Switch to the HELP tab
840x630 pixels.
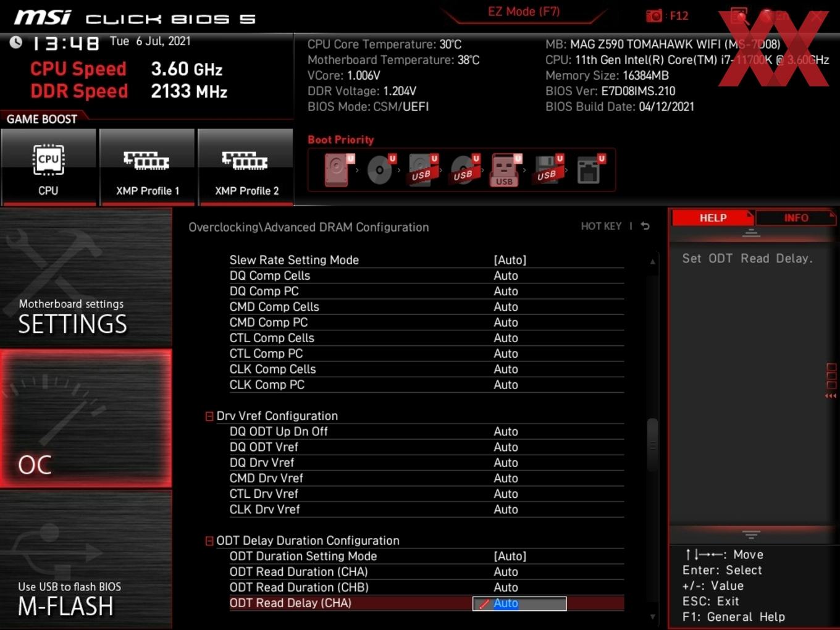click(713, 217)
